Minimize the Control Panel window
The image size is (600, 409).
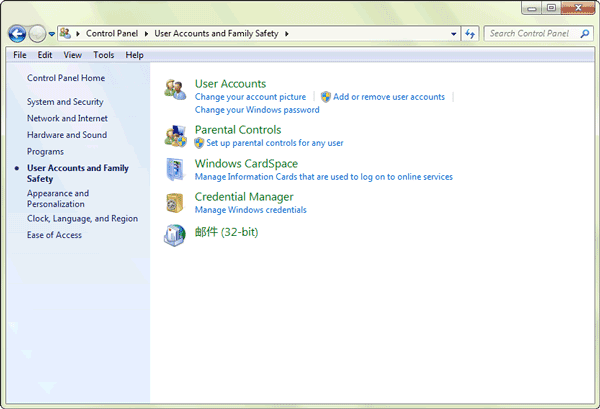(532, 8)
